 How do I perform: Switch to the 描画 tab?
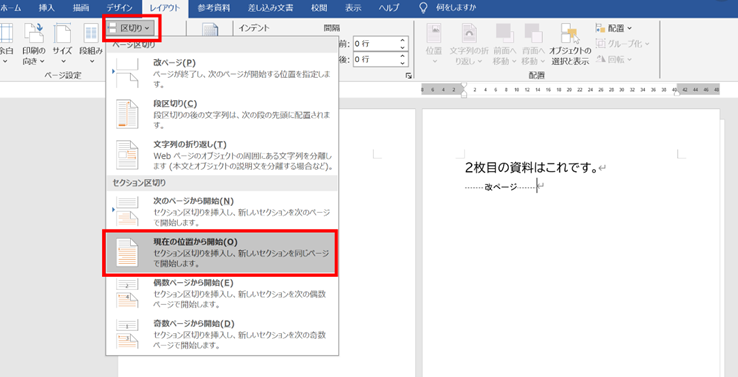click(81, 8)
